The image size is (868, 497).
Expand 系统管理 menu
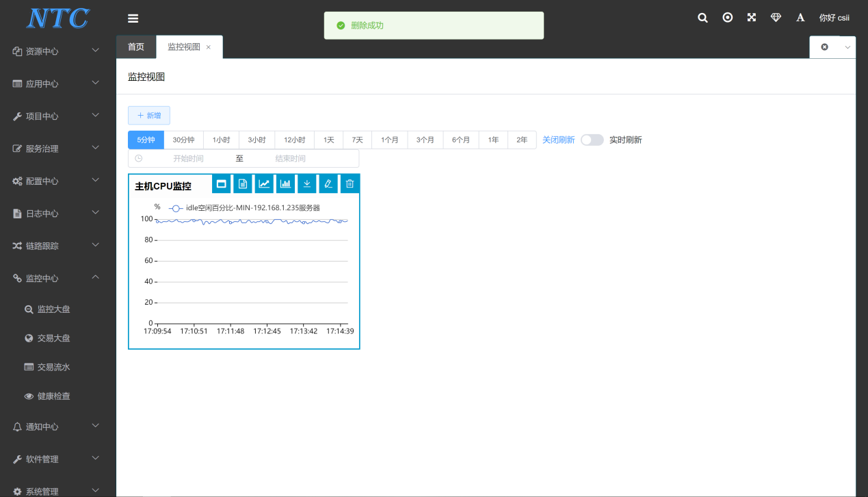click(x=58, y=491)
